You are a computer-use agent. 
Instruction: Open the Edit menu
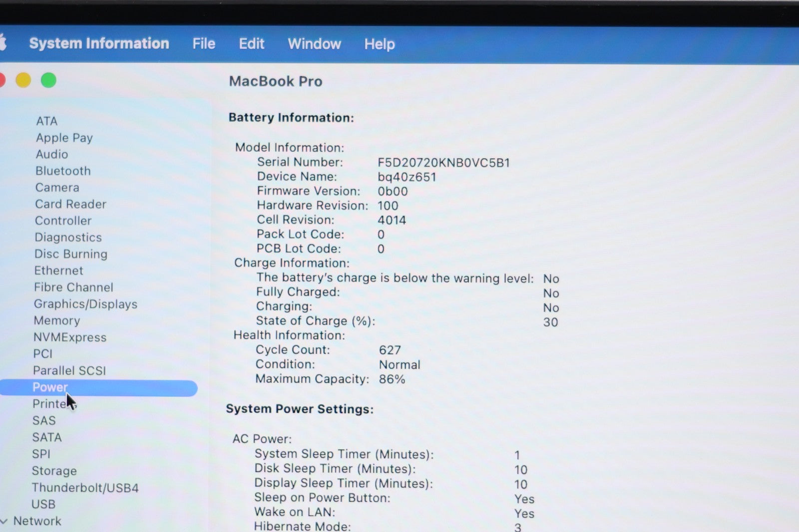pyautogui.click(x=251, y=44)
